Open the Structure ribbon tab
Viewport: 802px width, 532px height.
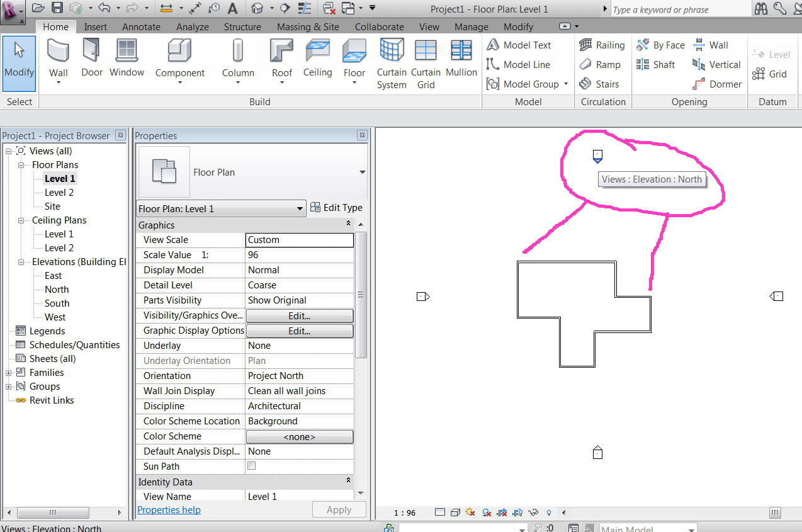click(242, 26)
